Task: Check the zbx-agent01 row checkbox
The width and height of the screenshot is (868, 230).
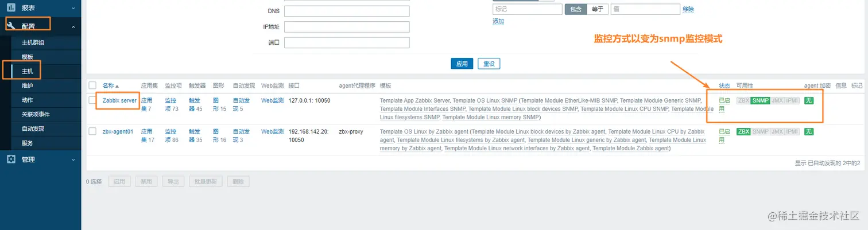Action: point(92,131)
